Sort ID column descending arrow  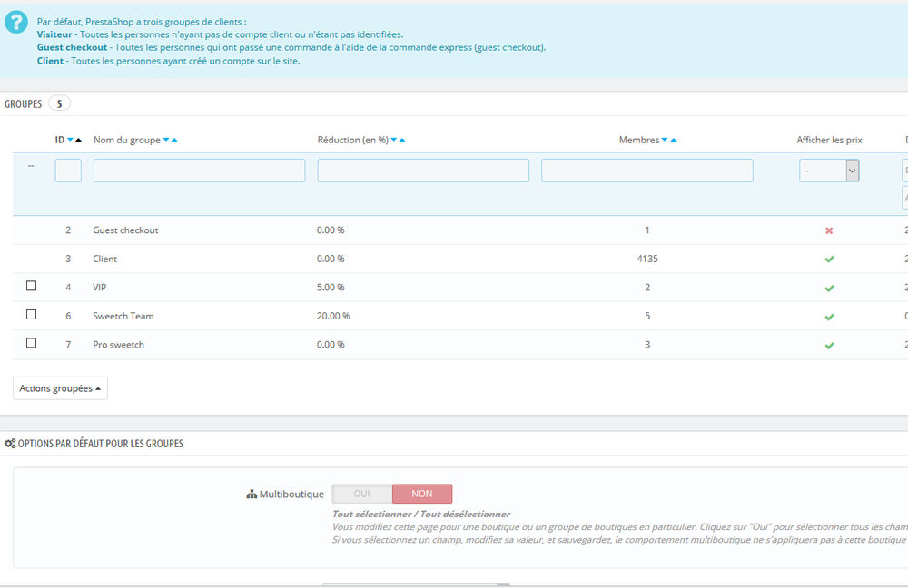(x=70, y=140)
